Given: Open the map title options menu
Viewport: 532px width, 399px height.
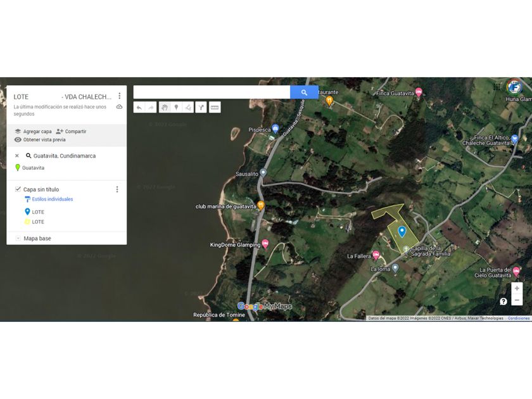Looking at the screenshot, I should point(120,96).
